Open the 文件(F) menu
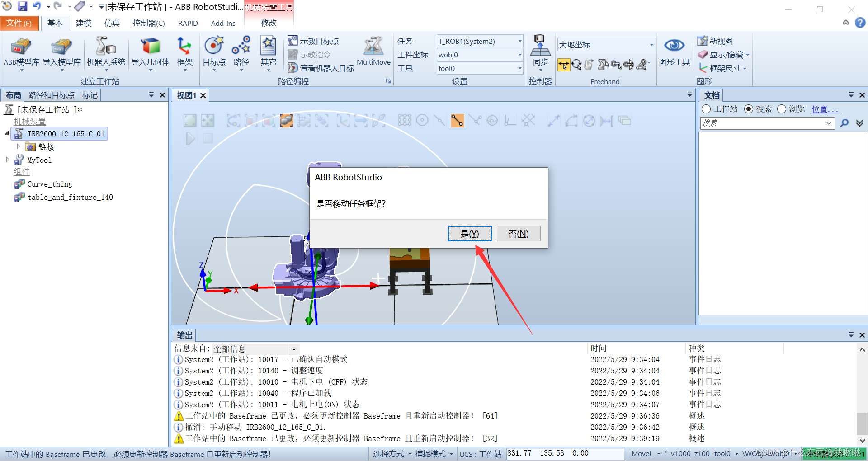The height and width of the screenshot is (461, 868). click(19, 23)
